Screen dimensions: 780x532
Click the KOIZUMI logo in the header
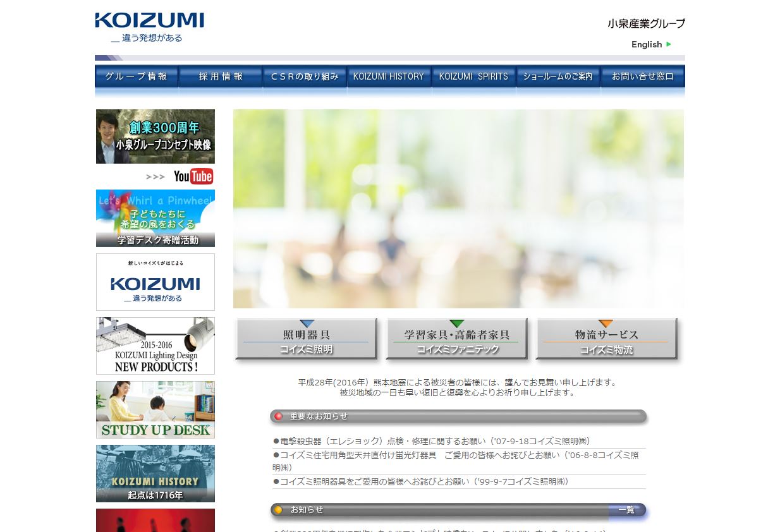(150, 20)
